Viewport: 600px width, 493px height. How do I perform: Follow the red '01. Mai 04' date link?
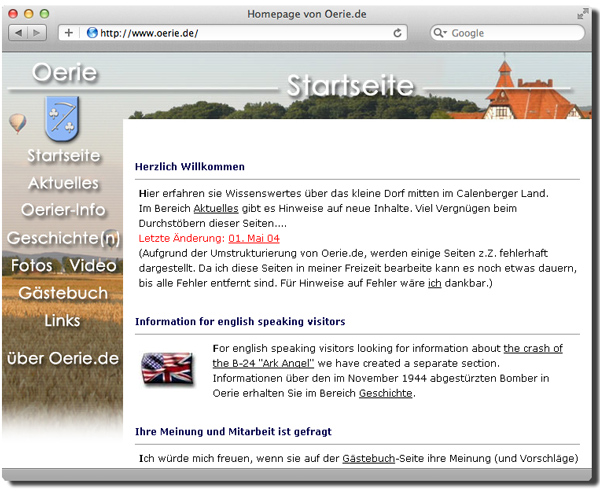(x=254, y=238)
